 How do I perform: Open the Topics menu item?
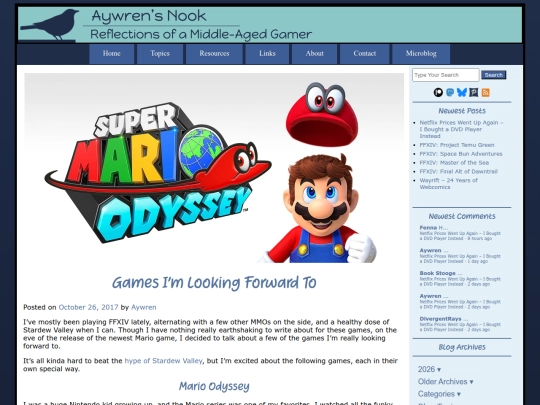coord(160,54)
